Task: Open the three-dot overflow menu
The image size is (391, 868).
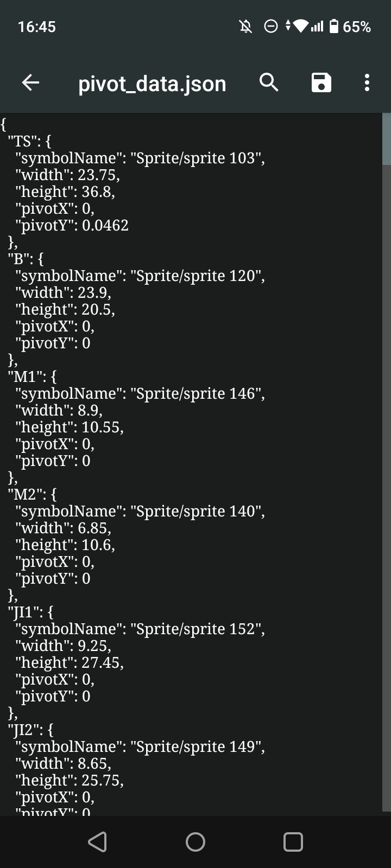Action: point(367,82)
